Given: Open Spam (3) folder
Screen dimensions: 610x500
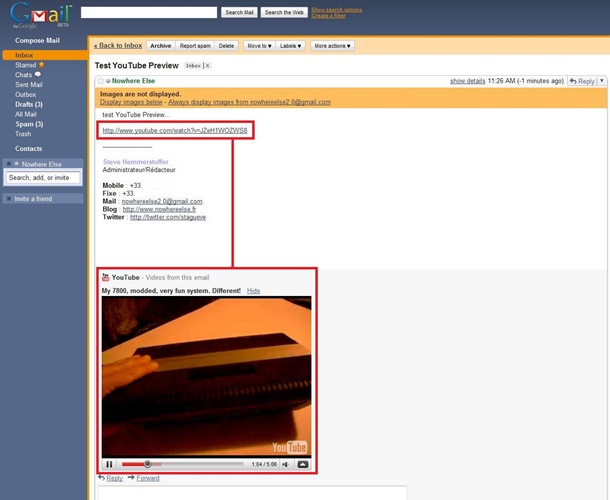Looking at the screenshot, I should coord(29,124).
